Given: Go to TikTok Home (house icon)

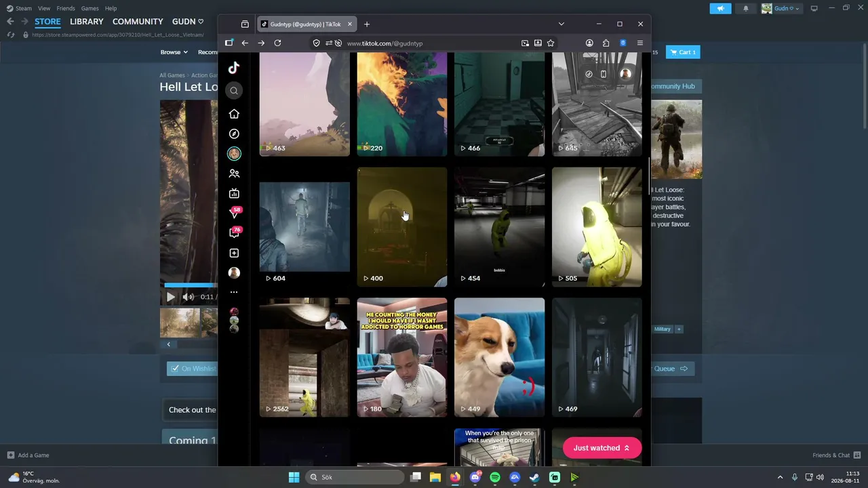Looking at the screenshot, I should point(234,114).
